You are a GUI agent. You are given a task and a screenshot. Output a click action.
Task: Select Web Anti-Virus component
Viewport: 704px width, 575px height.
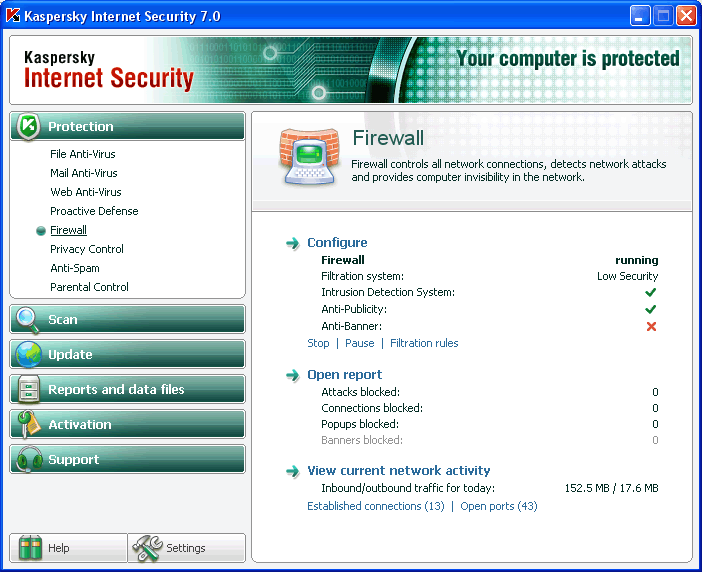tap(86, 192)
